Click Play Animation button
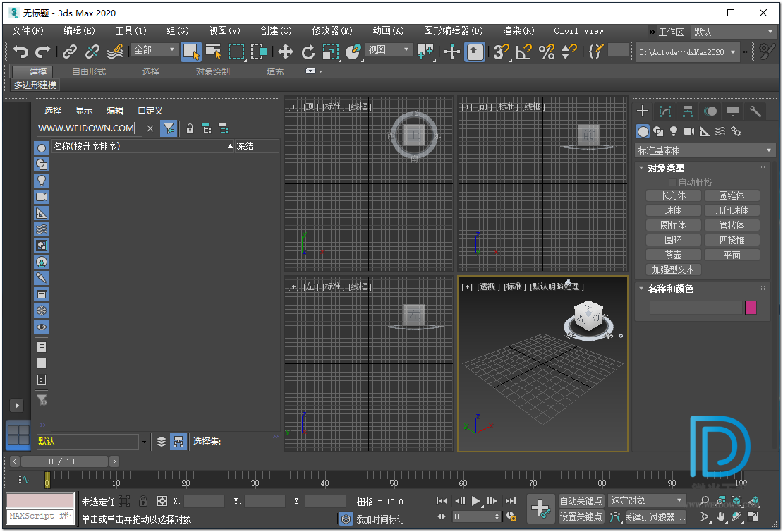783x532 pixels. [x=476, y=501]
